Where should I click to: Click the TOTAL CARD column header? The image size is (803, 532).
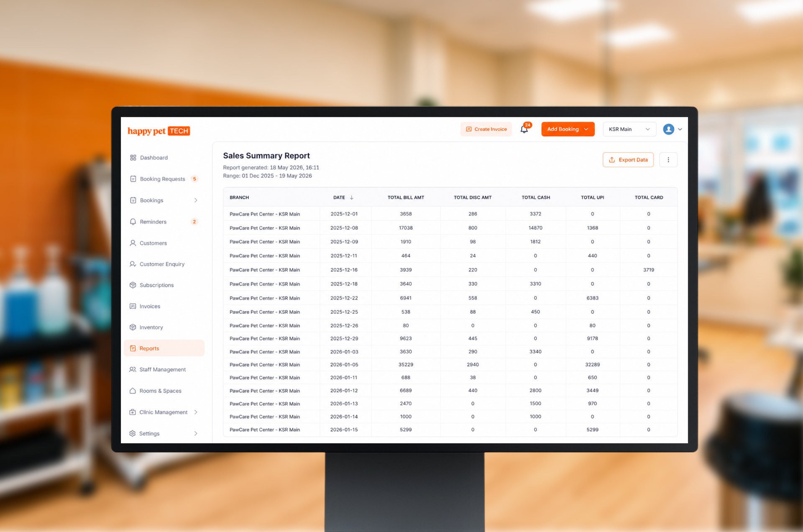tap(649, 197)
